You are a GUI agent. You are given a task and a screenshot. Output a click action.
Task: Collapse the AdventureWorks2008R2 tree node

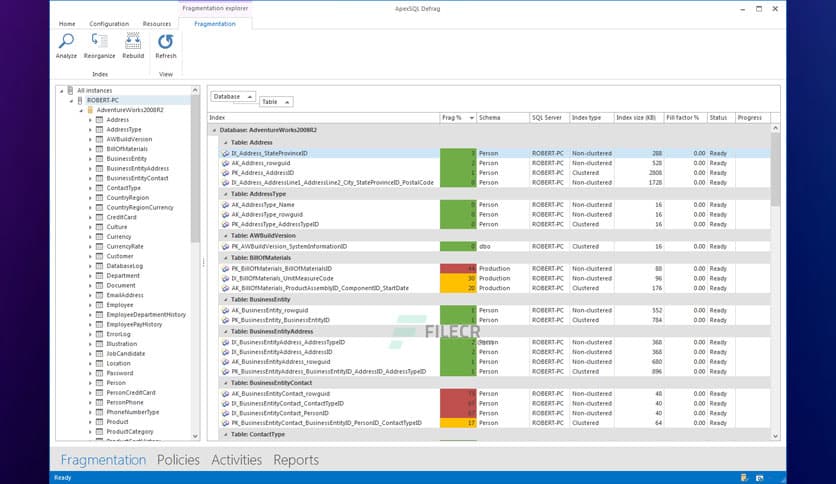pos(81,110)
